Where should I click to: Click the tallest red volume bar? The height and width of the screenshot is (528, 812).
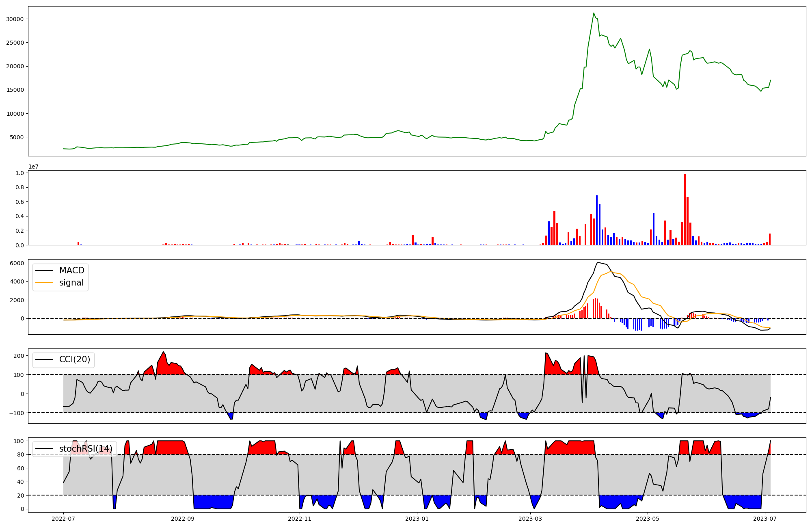pos(685,209)
